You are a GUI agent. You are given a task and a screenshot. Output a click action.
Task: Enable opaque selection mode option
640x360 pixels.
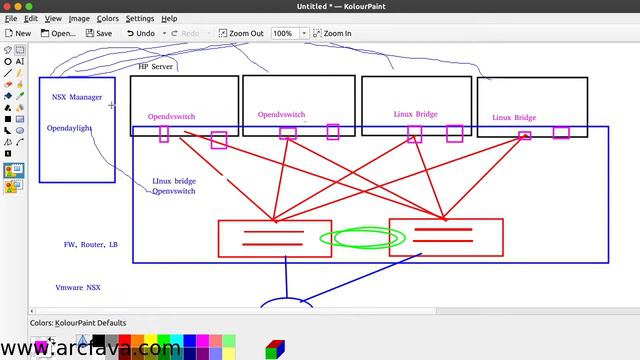click(14, 171)
